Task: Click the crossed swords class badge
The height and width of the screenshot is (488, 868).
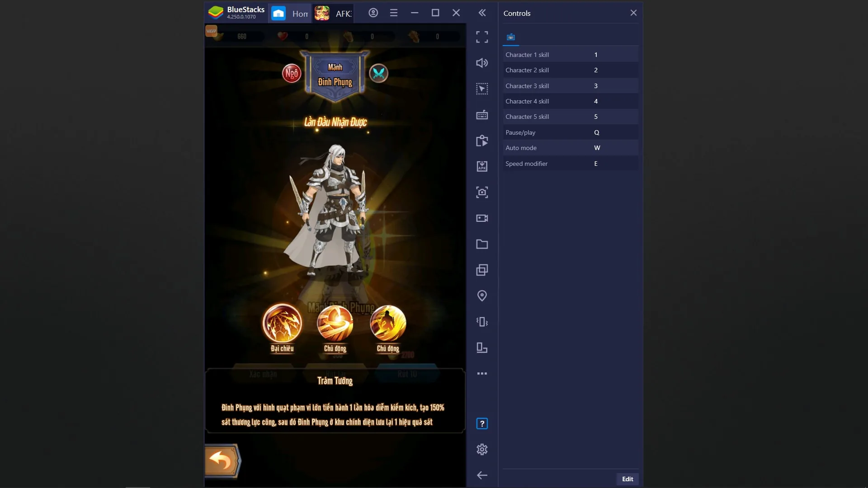Action: [378, 73]
